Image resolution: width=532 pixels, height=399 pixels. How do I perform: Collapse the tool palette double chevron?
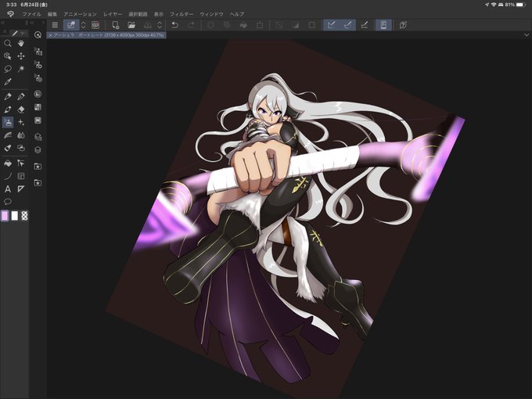tap(2, 23)
